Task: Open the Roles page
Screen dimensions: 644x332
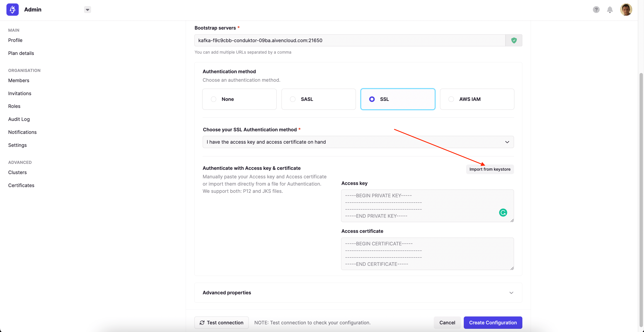Action: [x=14, y=106]
